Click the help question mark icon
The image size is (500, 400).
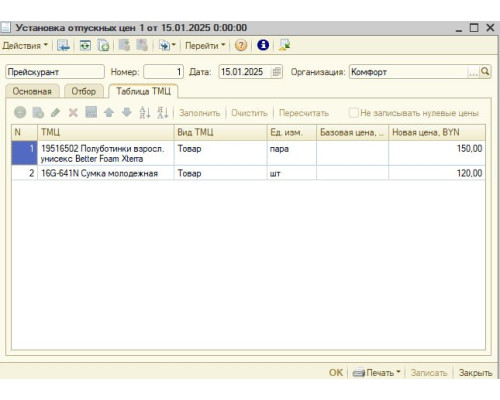[241, 45]
